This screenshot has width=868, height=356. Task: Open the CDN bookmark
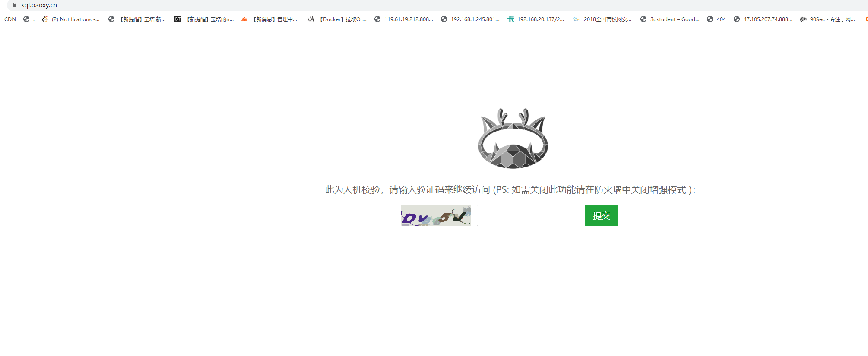click(10, 19)
